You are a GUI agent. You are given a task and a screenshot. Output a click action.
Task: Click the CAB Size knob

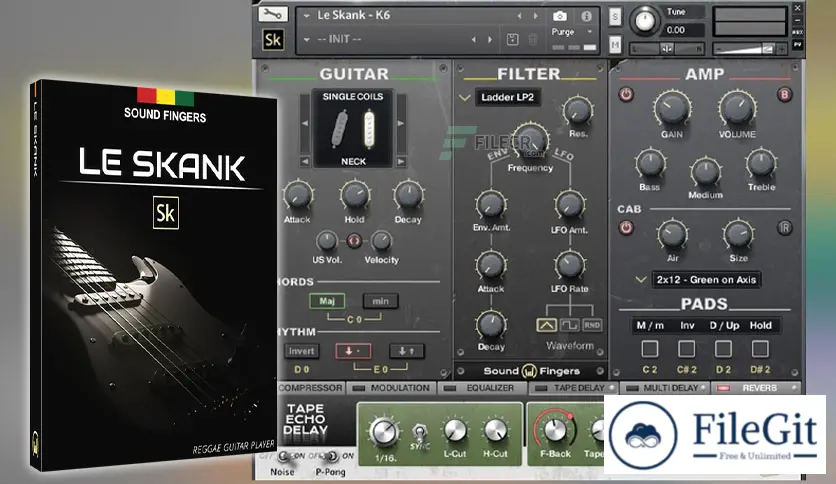(738, 235)
